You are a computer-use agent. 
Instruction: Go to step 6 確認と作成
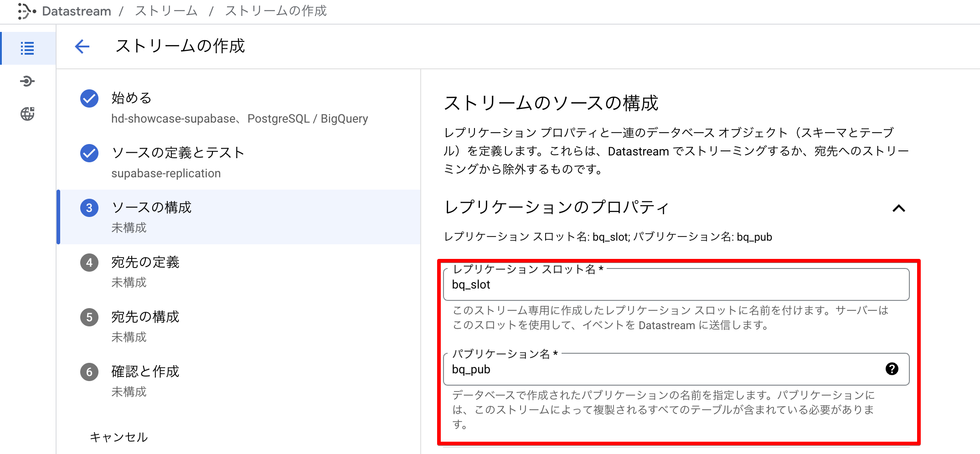click(x=145, y=371)
